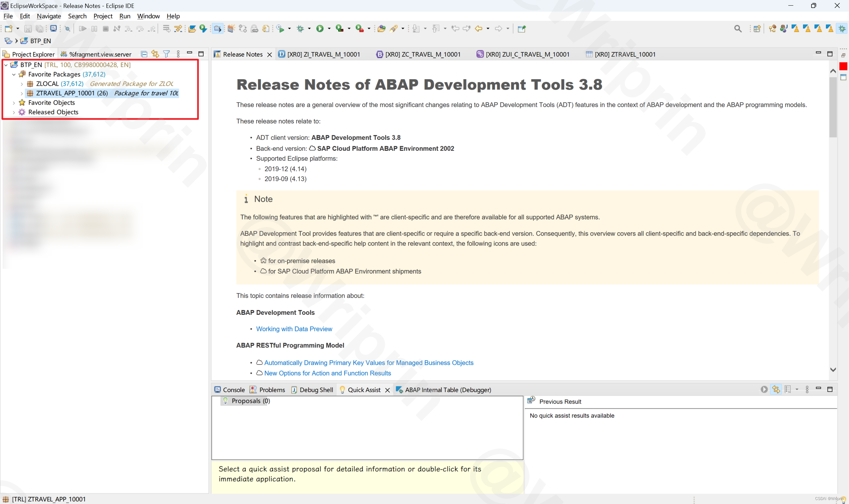Image resolution: width=849 pixels, height=504 pixels.
Task: Click Open ABAP Development Object icon
Action: tap(192, 28)
